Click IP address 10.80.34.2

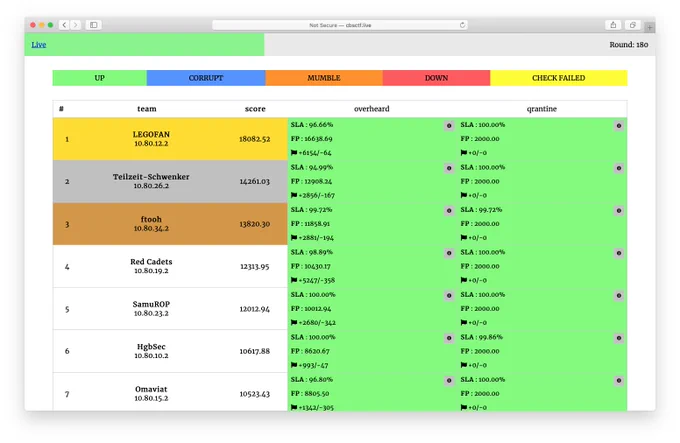151,228
